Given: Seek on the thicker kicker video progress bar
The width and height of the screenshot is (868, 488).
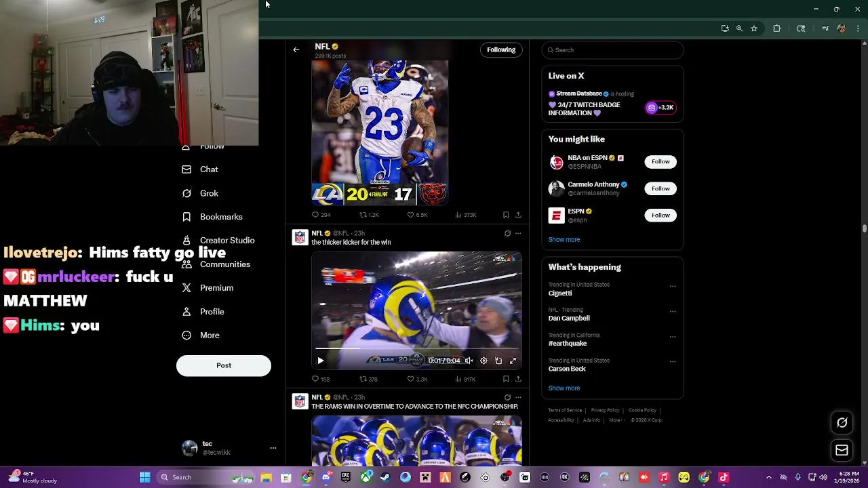Looking at the screenshot, I should click(417, 348).
